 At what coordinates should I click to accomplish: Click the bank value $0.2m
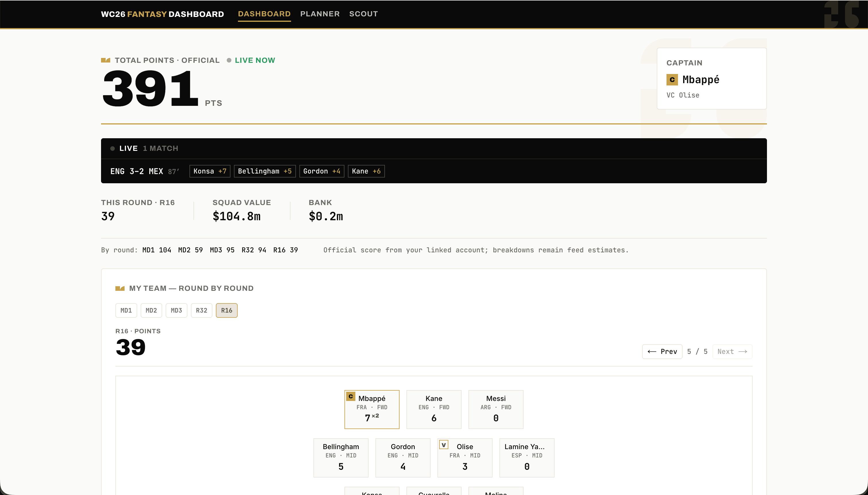pos(325,216)
